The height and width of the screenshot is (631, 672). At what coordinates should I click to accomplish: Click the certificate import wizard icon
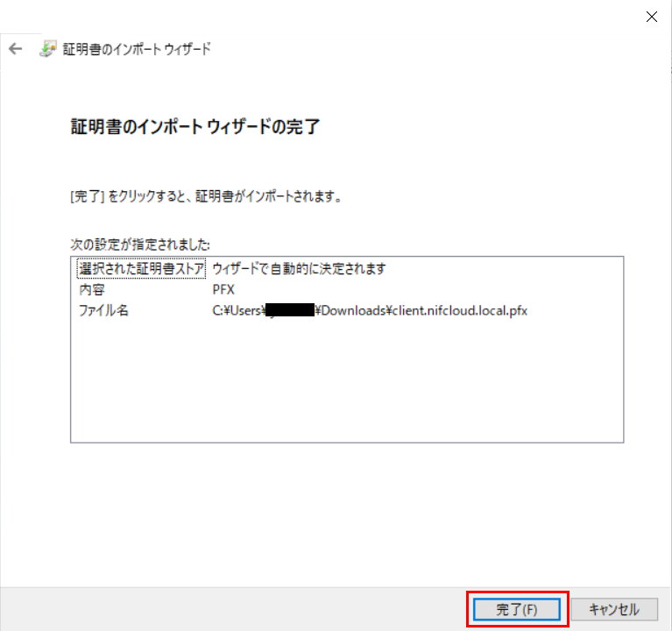48,49
